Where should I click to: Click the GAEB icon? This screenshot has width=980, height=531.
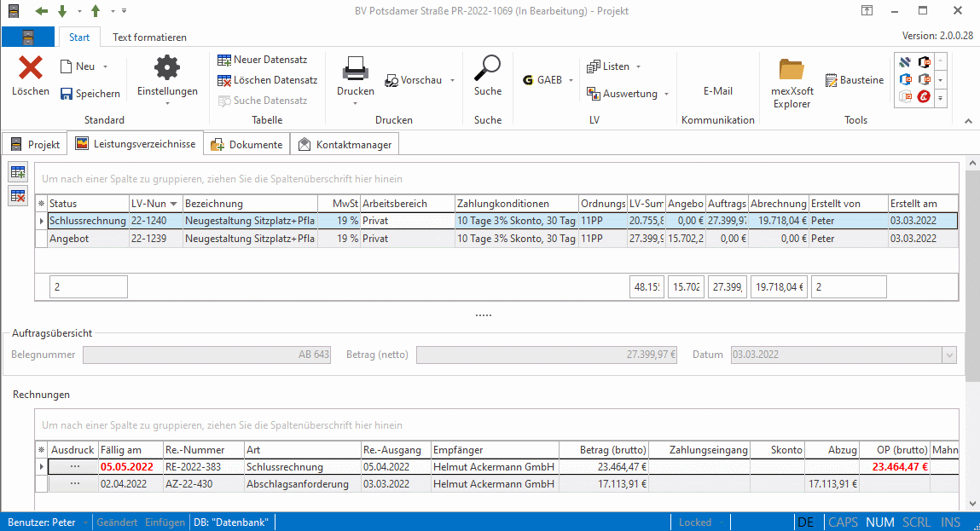click(x=528, y=80)
